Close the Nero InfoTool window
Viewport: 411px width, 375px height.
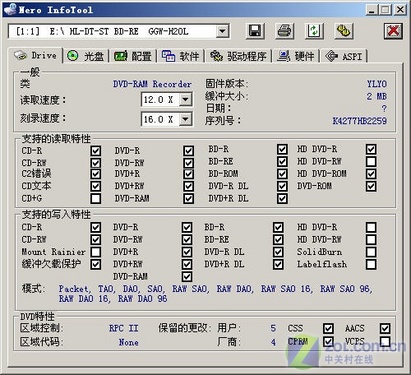coord(400,10)
